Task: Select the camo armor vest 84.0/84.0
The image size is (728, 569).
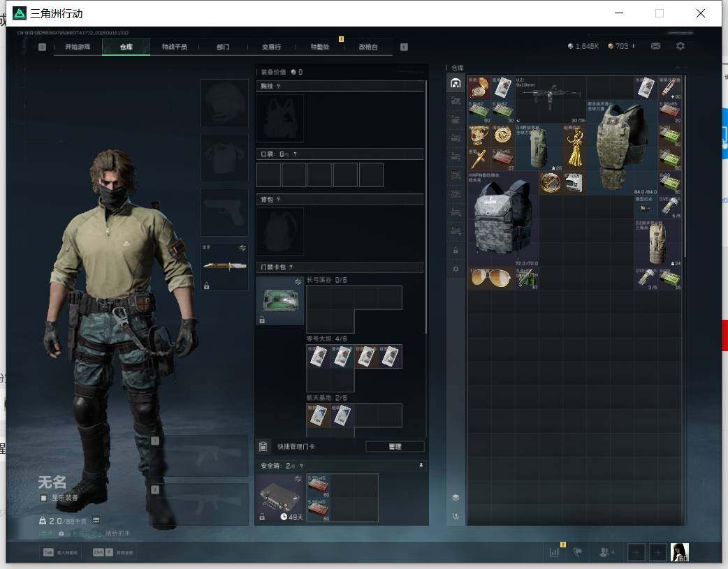Action: 622,147
